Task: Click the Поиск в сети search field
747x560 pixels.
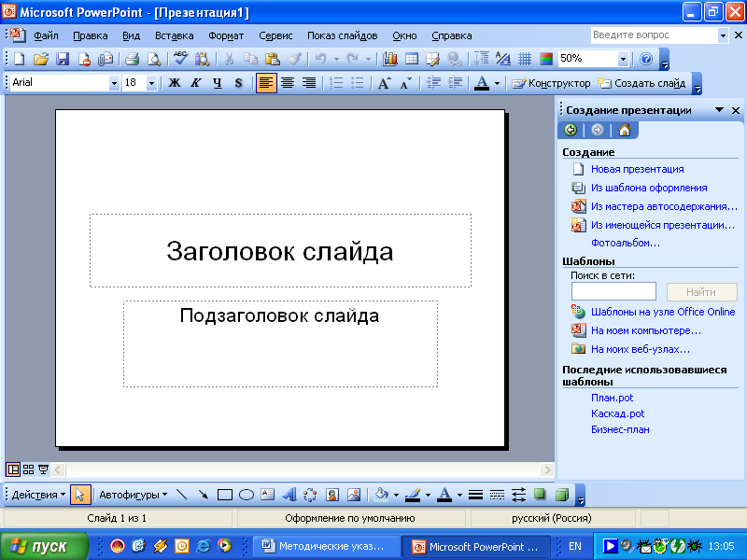Action: pyautogui.click(x=613, y=291)
